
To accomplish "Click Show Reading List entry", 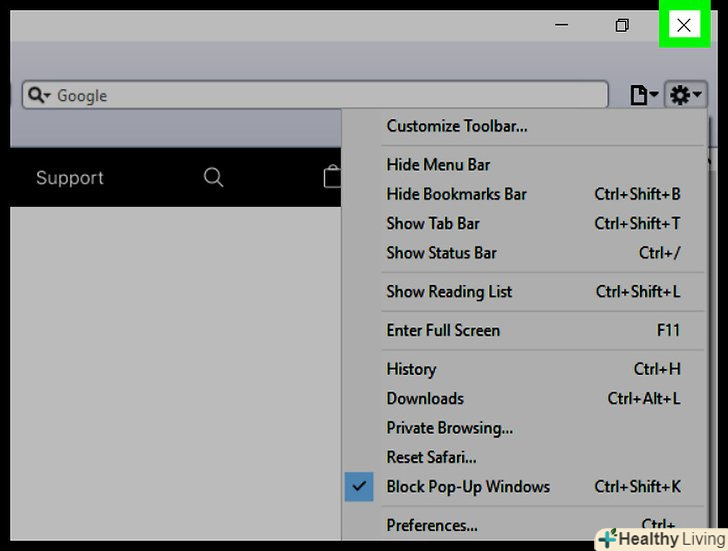I will [x=449, y=292].
